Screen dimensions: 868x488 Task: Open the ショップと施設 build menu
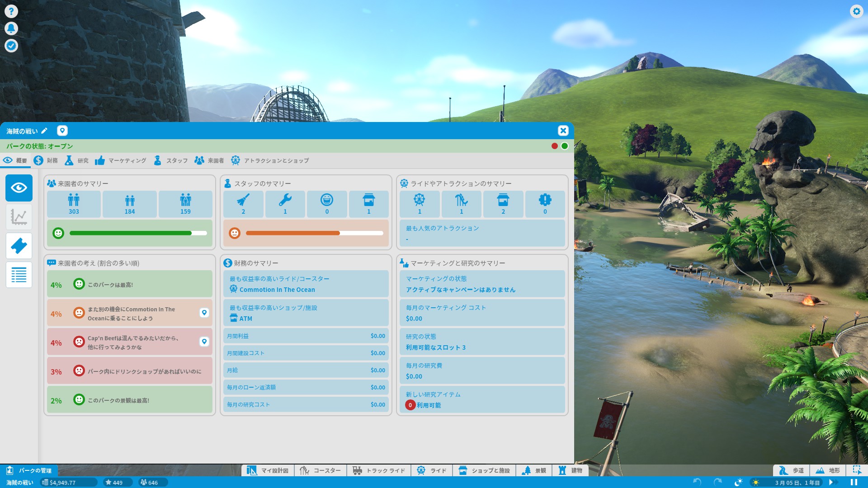[x=484, y=470]
